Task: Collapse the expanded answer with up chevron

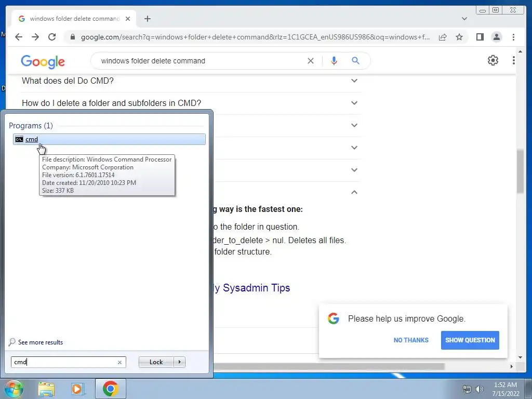Action: (354, 192)
